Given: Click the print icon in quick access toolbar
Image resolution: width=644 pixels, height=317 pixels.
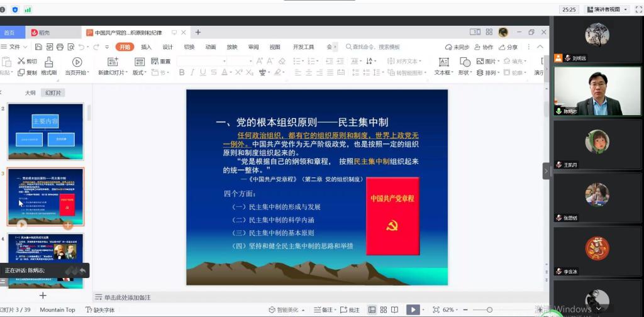Looking at the screenshot, I should 60,47.
